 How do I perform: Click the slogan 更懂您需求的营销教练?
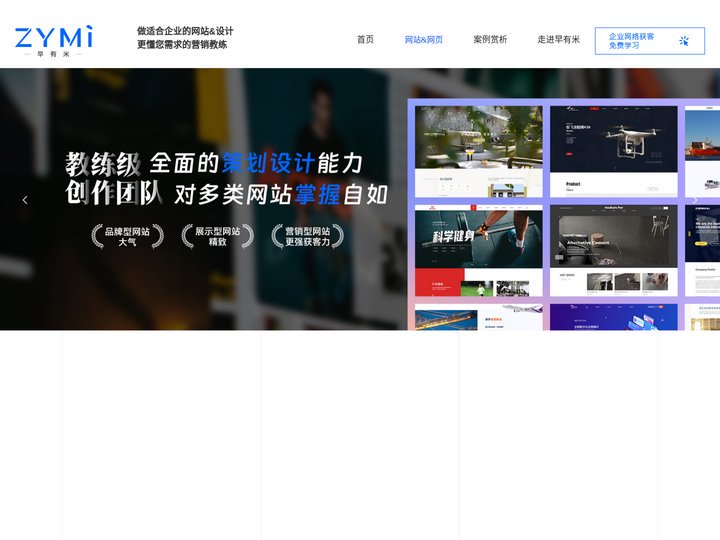[182, 45]
